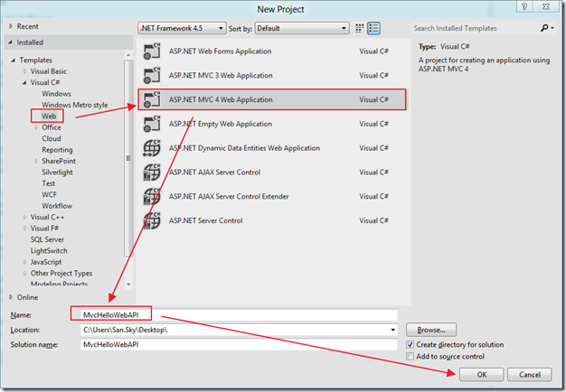Select the Workflow template category

57,206
